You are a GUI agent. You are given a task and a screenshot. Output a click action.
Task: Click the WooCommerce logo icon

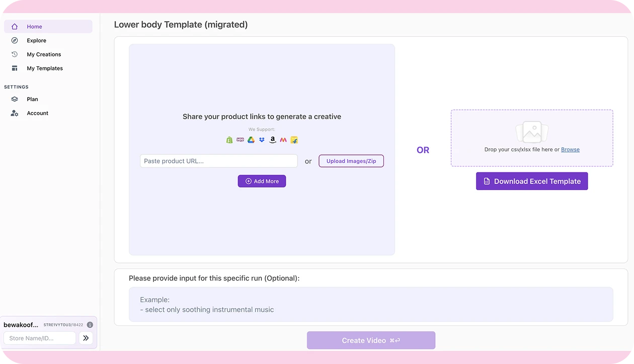click(240, 140)
